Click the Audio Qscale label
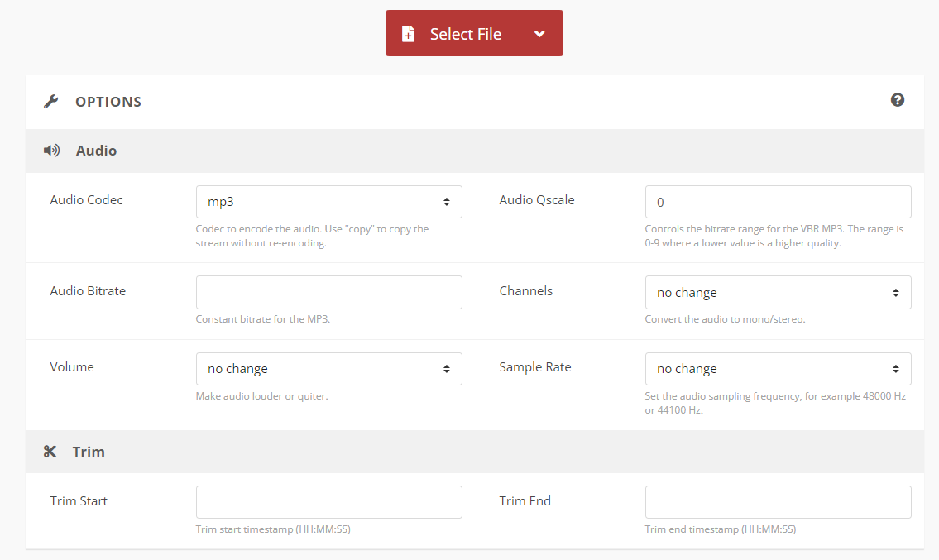The height and width of the screenshot is (560, 939). tap(537, 200)
